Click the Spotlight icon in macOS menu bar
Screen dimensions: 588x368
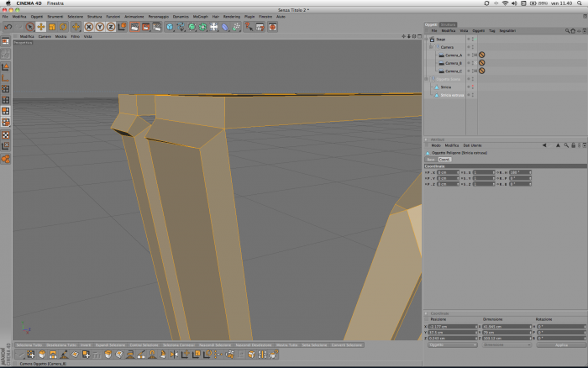[580, 3]
